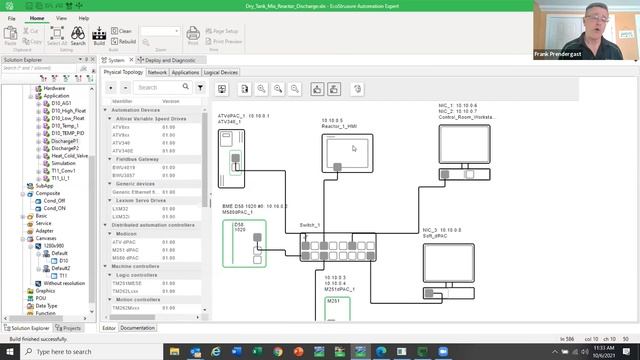Open Search with the binoculars icon
The width and height of the screenshot is (640, 360).
coord(78,36)
